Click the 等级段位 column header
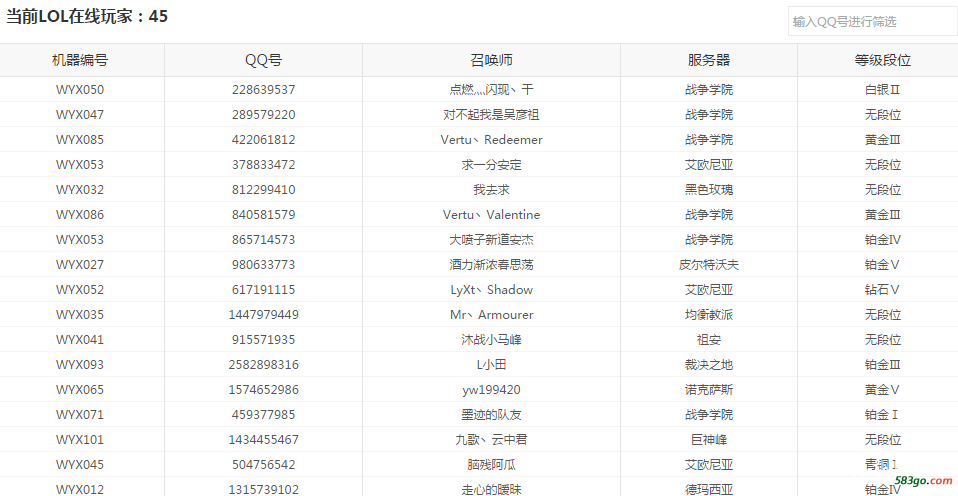The width and height of the screenshot is (958, 496). coord(883,60)
